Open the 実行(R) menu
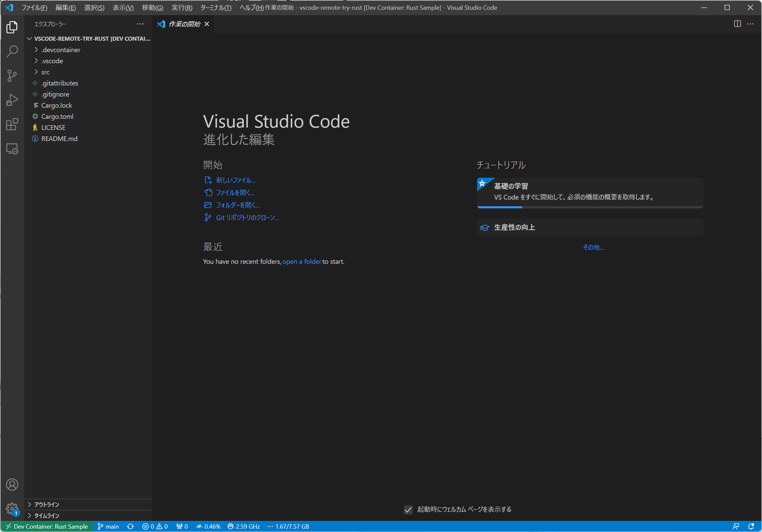This screenshot has height=532, width=762. point(182,7)
